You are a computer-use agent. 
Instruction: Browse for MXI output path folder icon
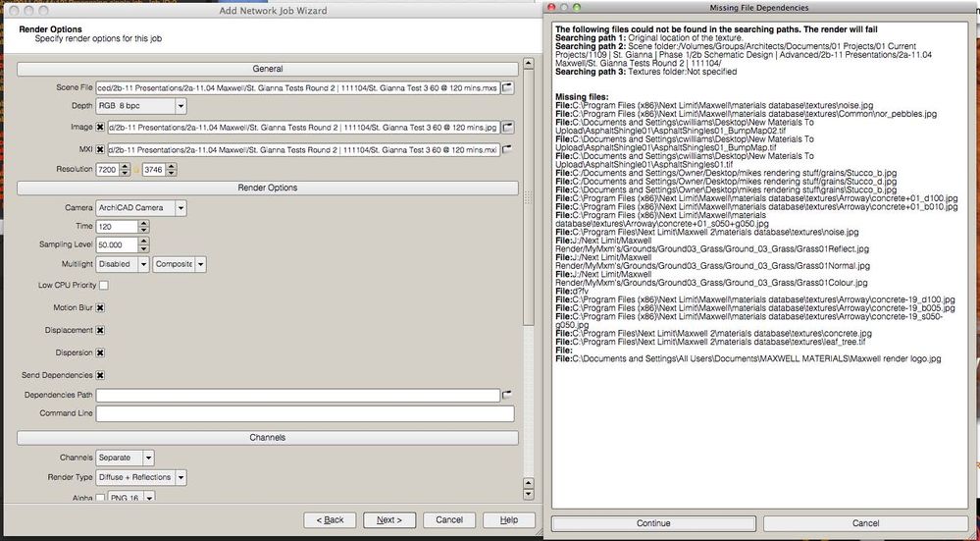tap(507, 149)
